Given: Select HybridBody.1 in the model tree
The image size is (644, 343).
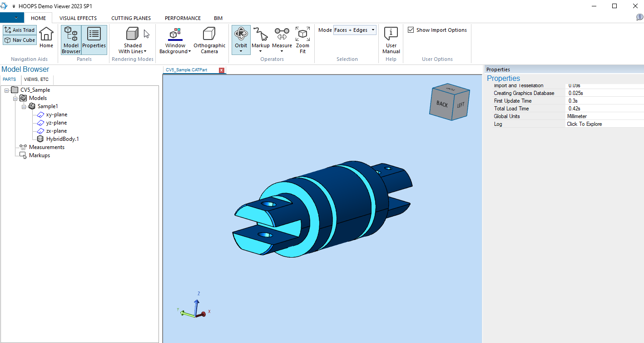Looking at the screenshot, I should 62,139.
